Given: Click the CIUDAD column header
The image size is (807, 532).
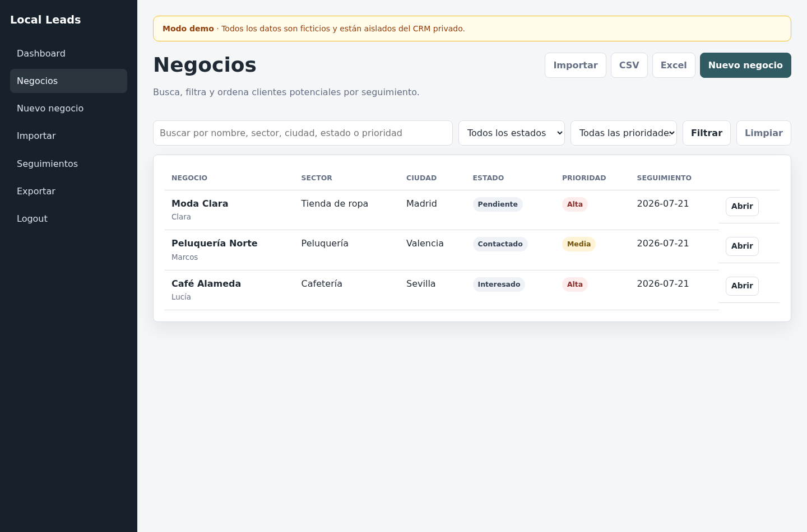Looking at the screenshot, I should click(x=421, y=178).
